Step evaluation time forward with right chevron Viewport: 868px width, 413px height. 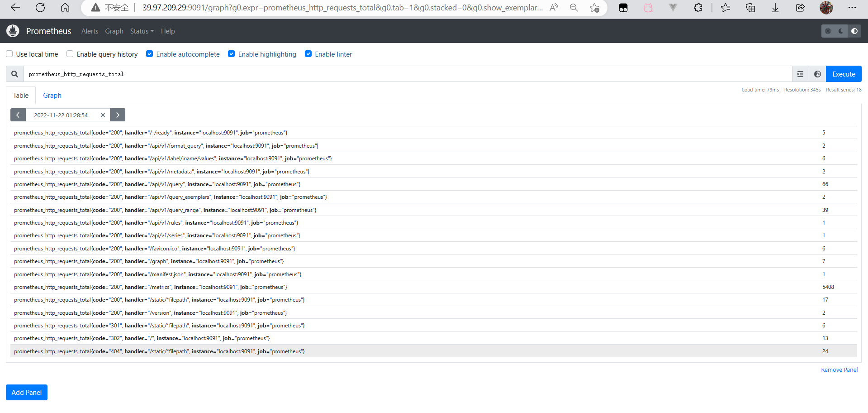click(118, 115)
